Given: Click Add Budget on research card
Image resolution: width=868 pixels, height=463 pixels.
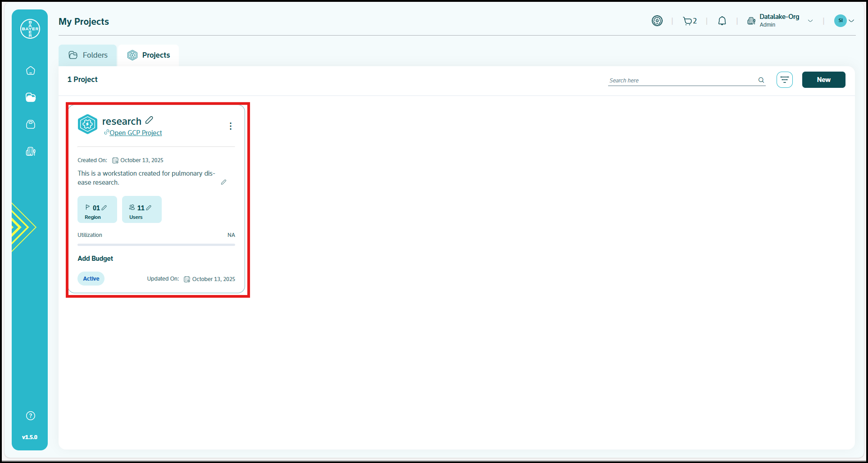Looking at the screenshot, I should coord(95,259).
